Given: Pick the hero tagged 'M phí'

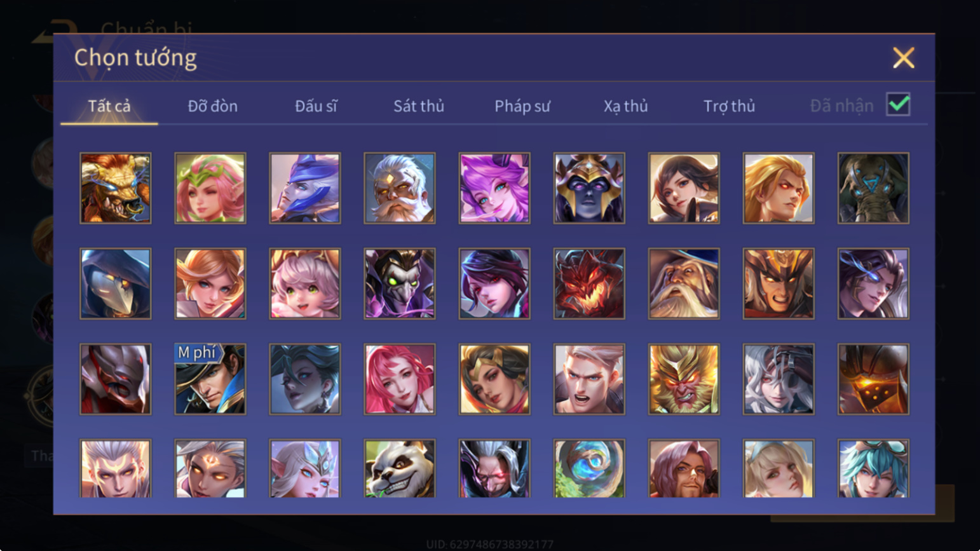Looking at the screenshot, I should [x=210, y=379].
